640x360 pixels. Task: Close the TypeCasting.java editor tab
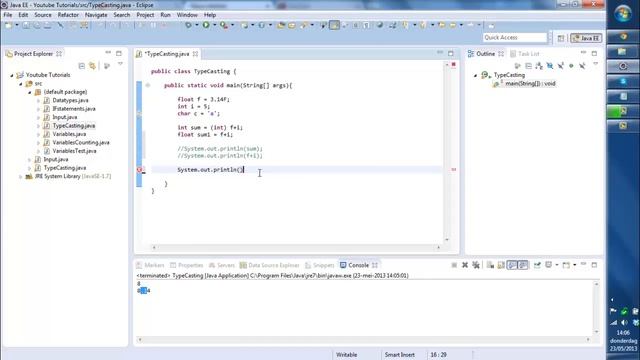196,54
